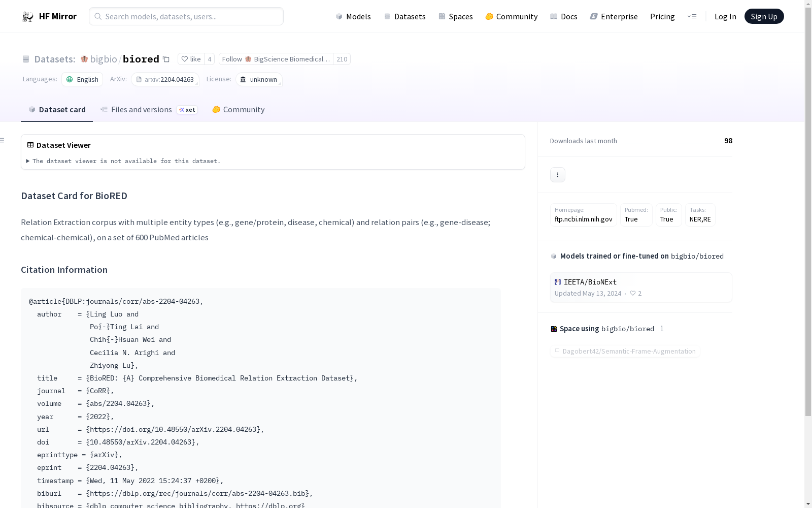The image size is (812, 508).
Task: Open the bigbio organization link
Action: tap(104, 59)
